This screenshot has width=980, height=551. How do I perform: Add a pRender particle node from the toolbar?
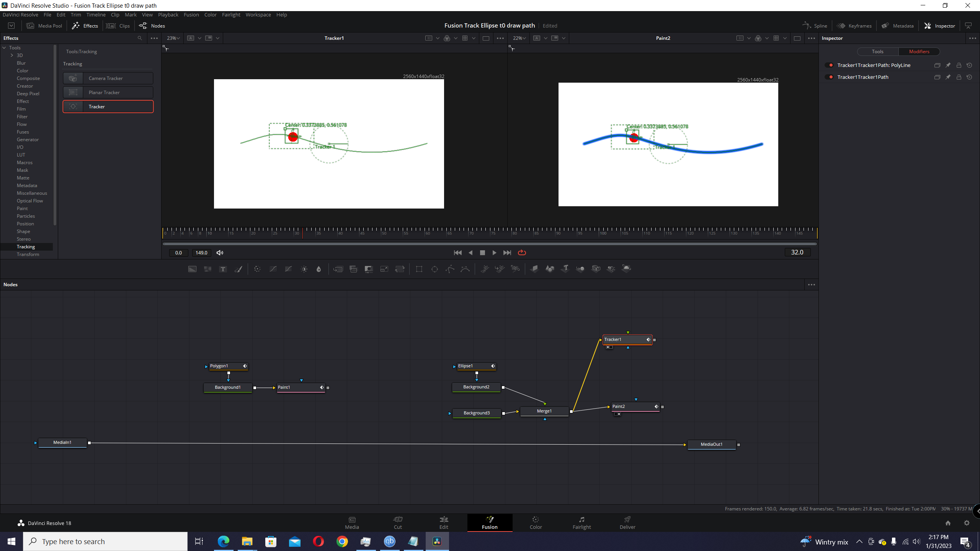[x=515, y=269]
